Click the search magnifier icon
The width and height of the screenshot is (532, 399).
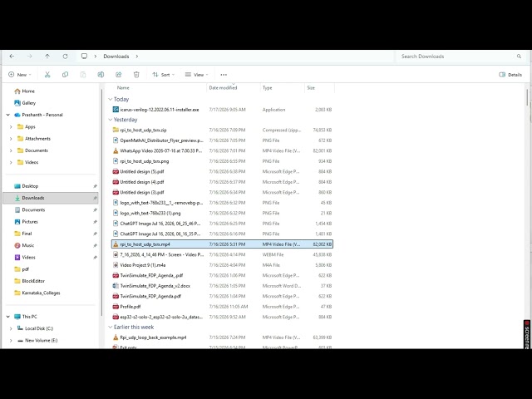tap(519, 57)
